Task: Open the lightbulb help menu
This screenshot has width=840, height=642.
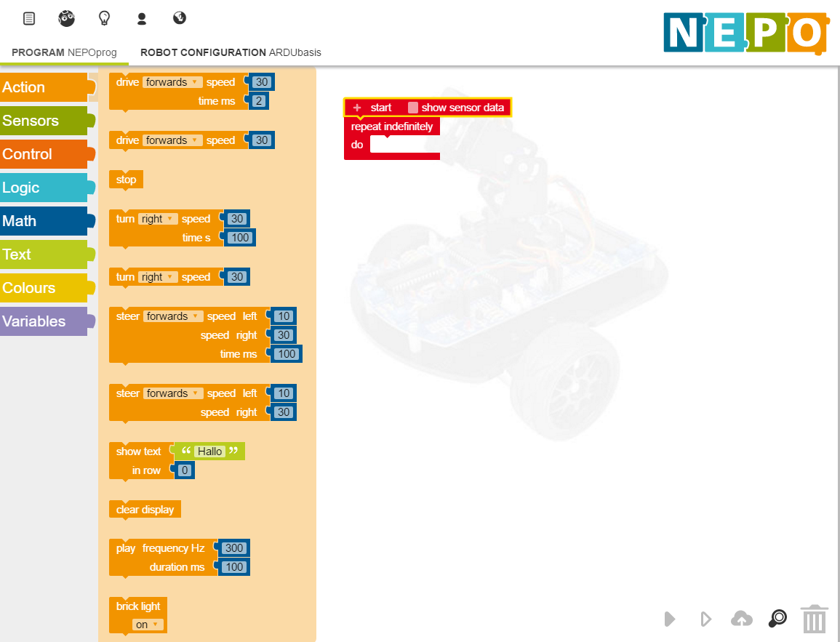Action: pos(105,18)
